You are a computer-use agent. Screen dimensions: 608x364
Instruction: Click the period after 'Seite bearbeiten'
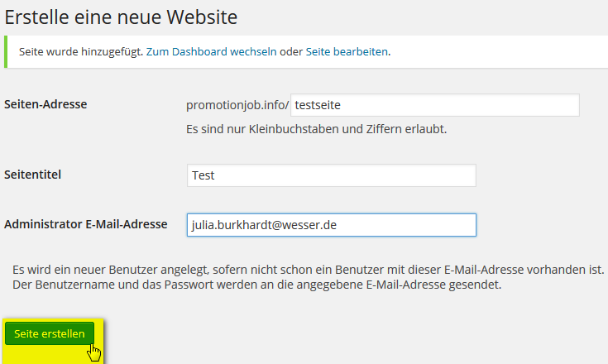389,51
